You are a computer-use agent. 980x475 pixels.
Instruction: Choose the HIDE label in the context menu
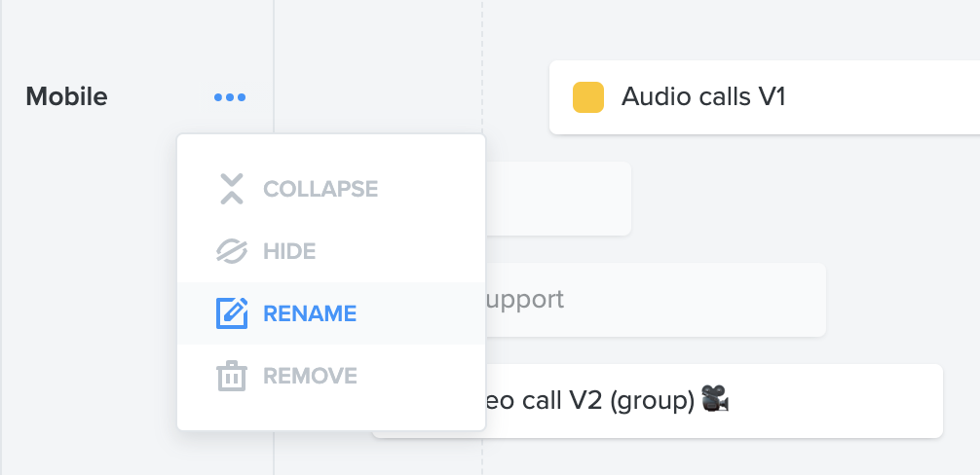coord(289,251)
